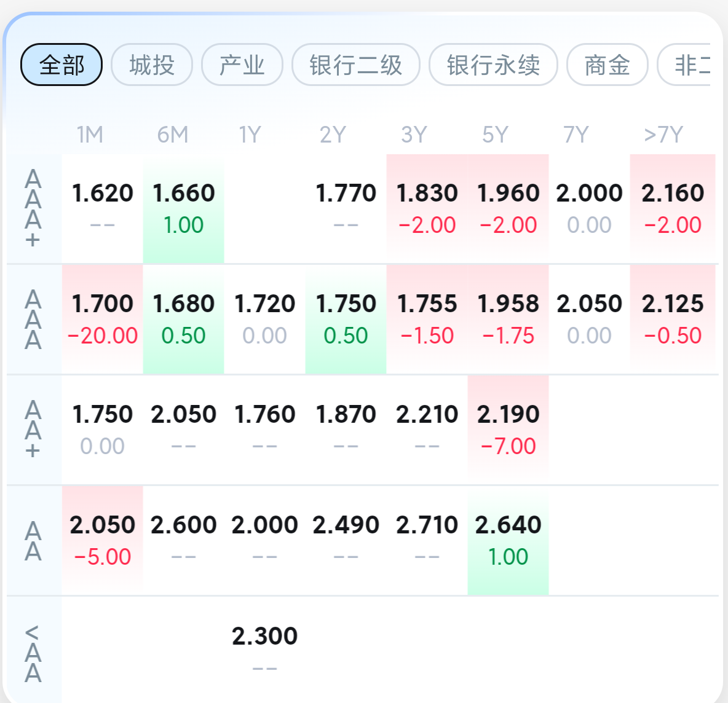Select the AAA 7Y cell 2.050
The height and width of the screenshot is (703, 728).
[x=589, y=320]
